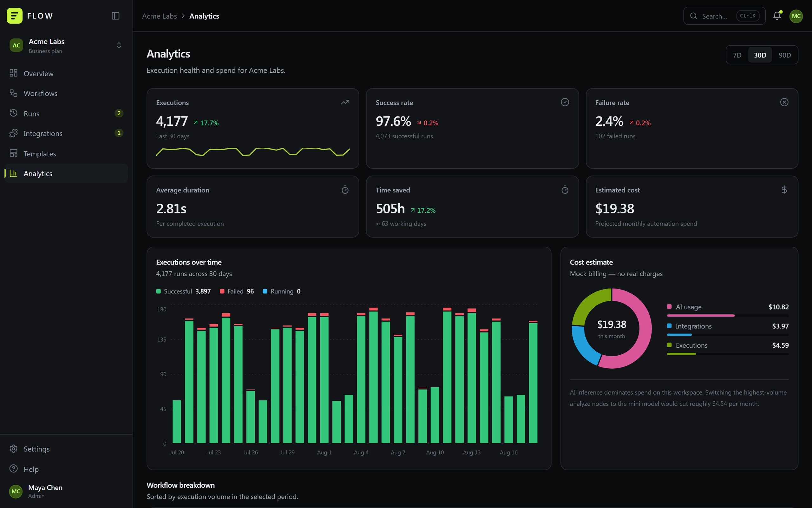The image size is (812, 508).
Task: Click the Analytics breadcrumb
Action: 204,16
